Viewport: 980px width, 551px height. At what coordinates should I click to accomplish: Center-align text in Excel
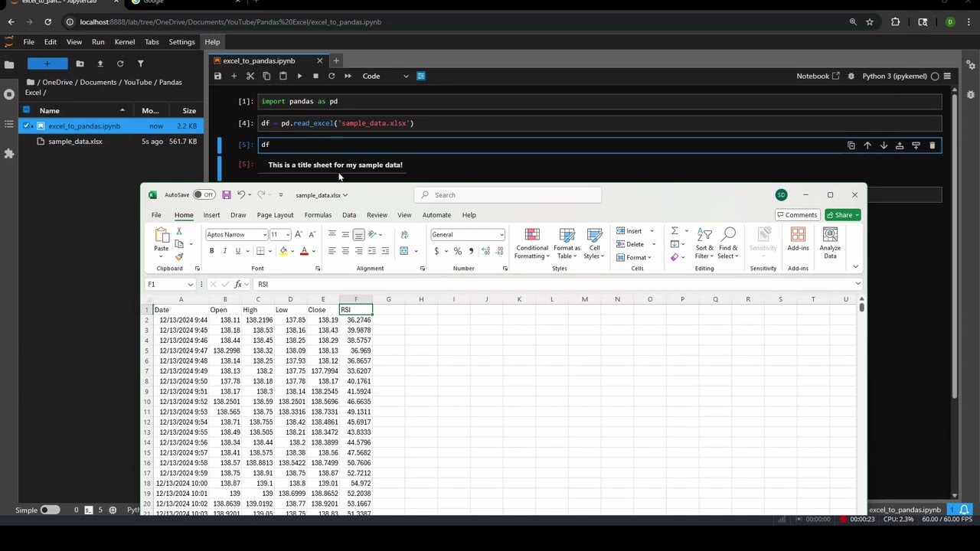[x=345, y=251]
